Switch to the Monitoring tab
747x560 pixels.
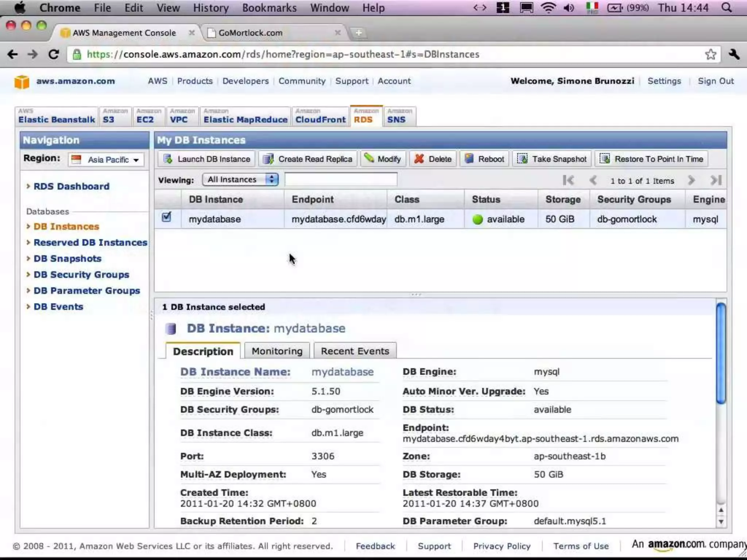tap(277, 351)
